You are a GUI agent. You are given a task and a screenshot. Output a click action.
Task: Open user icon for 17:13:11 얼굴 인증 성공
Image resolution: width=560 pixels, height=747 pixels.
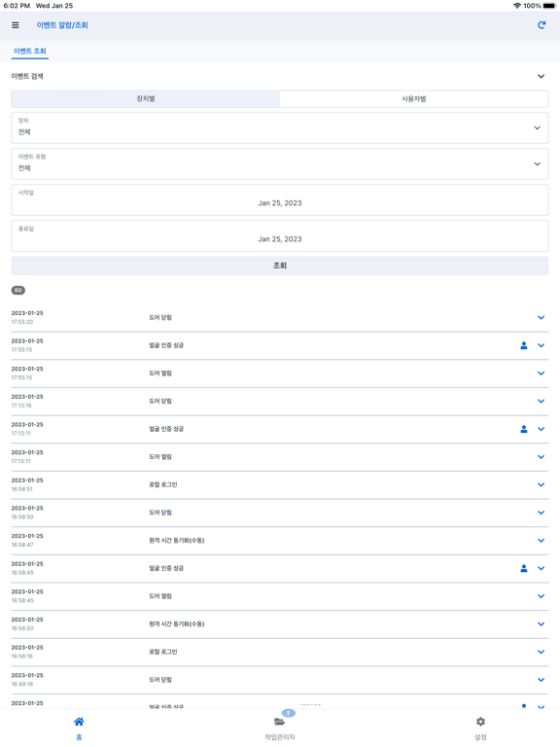tap(524, 429)
